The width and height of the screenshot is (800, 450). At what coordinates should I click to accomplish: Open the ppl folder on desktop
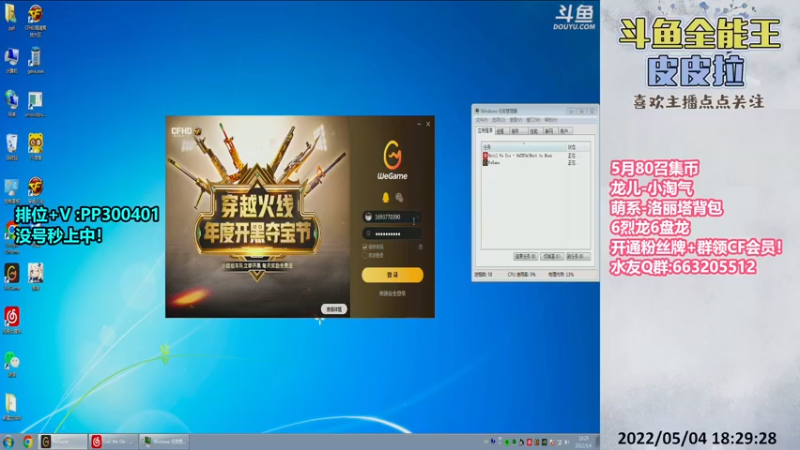click(x=11, y=17)
